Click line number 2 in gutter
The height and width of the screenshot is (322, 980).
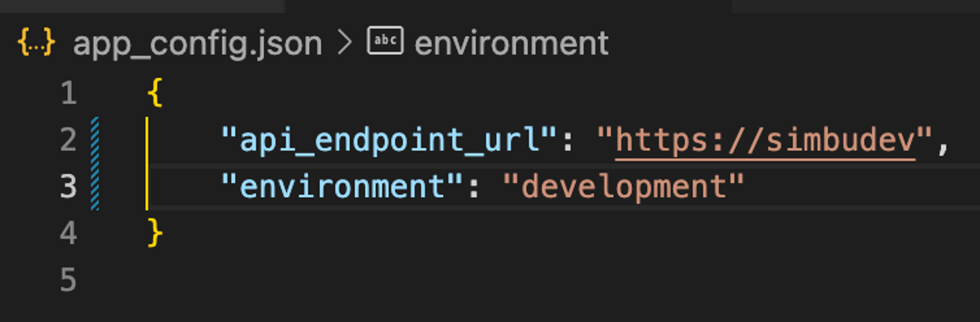[69, 139]
